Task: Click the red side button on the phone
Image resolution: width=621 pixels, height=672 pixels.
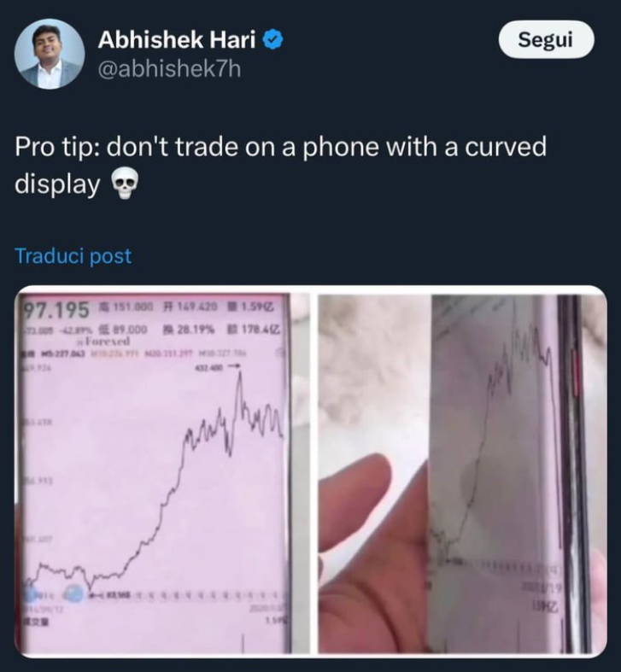Action: tap(576, 374)
